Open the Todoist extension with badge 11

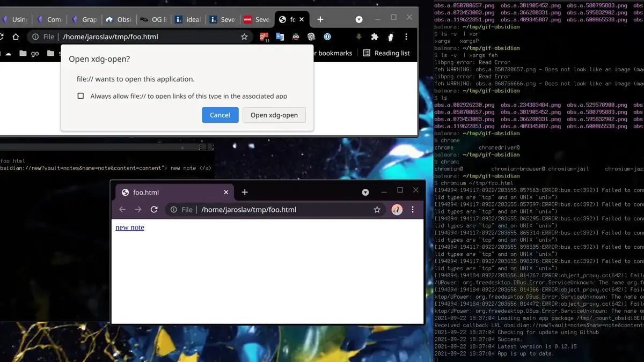point(263,36)
